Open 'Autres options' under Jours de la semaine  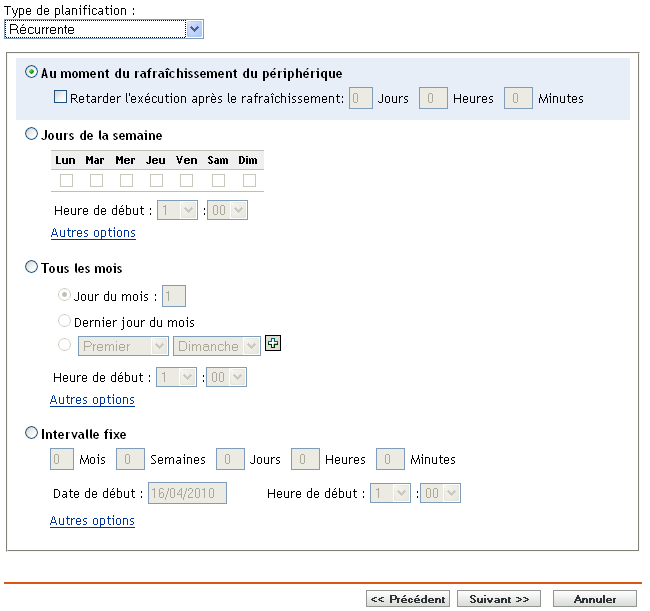[93, 233]
